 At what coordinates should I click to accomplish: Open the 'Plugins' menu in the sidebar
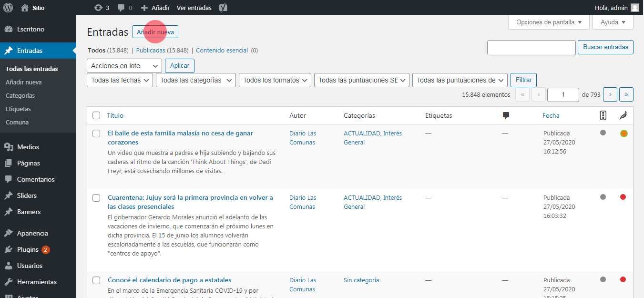[27, 249]
